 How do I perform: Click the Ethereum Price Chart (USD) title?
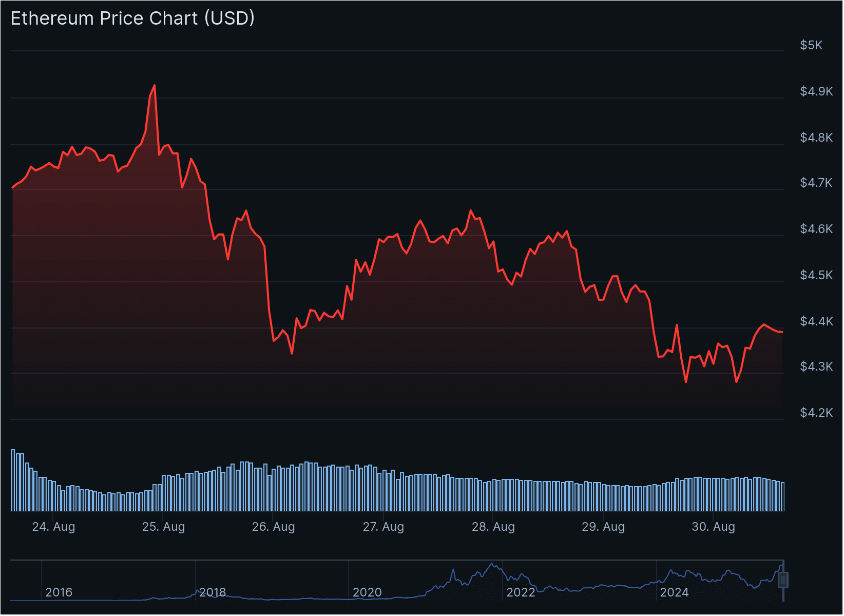132,18
